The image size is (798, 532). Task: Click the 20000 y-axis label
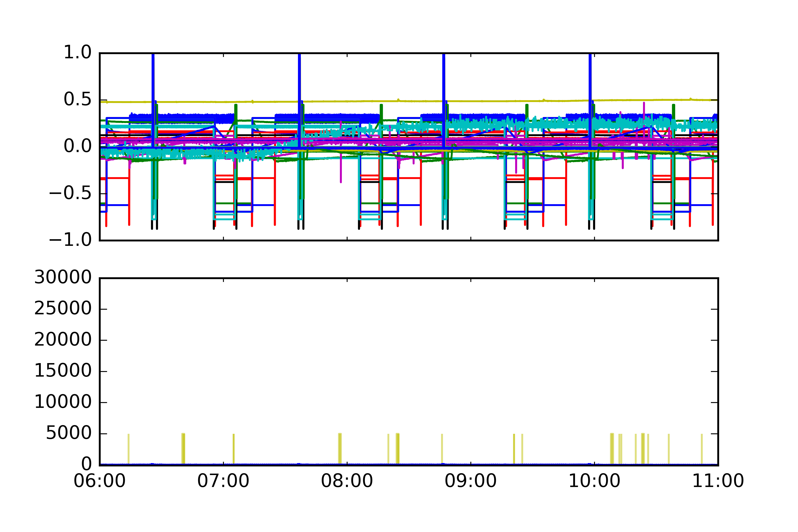[x=63, y=340]
